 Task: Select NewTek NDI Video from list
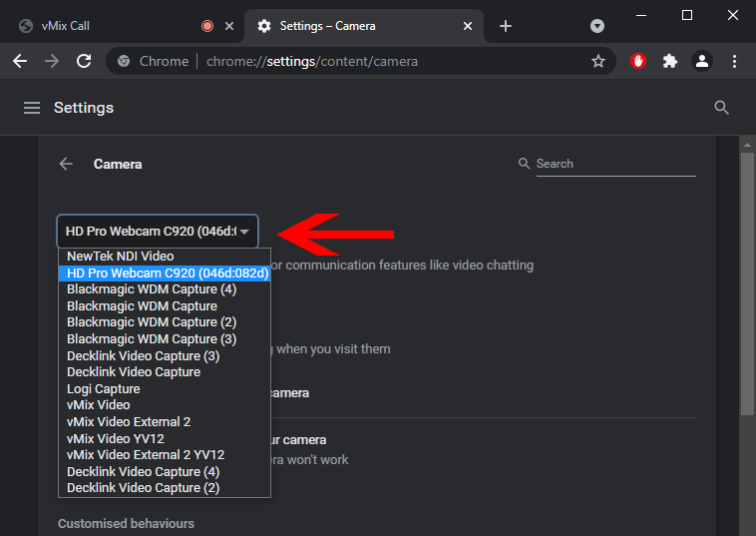click(x=121, y=257)
